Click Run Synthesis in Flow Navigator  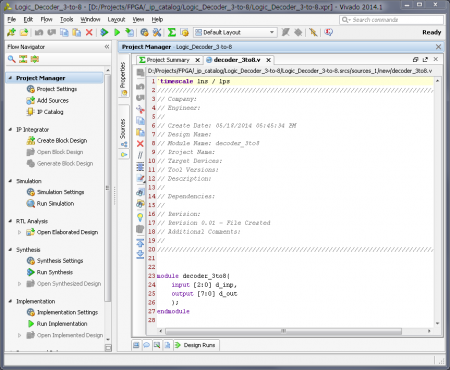coord(55,272)
